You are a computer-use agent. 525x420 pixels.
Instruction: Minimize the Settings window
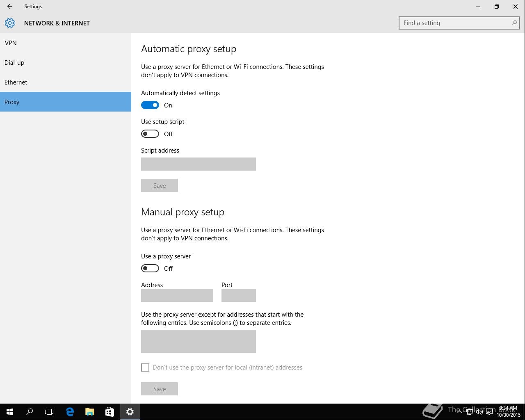478,7
